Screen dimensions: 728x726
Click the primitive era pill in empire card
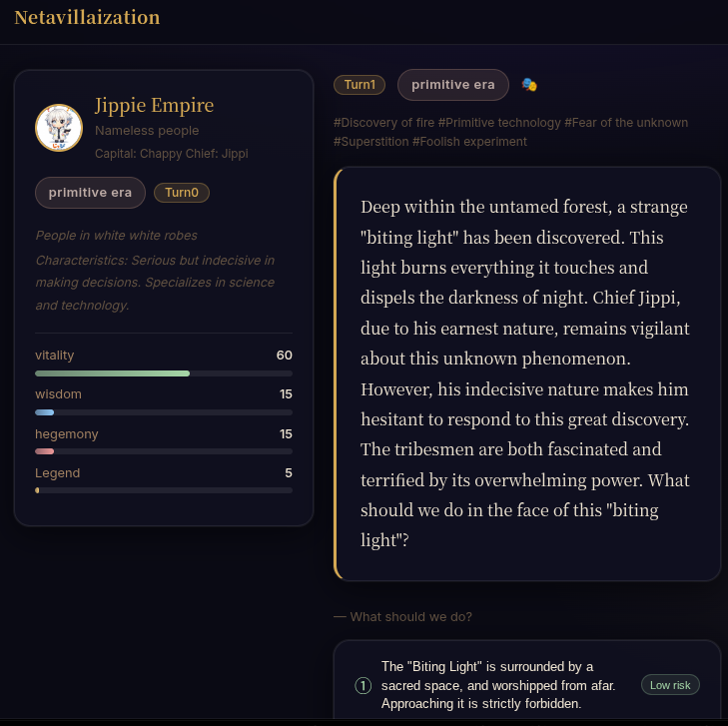(x=90, y=192)
